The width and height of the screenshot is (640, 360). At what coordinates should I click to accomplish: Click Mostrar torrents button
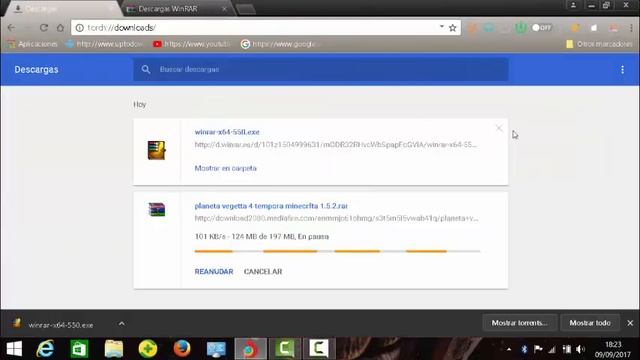click(520, 323)
